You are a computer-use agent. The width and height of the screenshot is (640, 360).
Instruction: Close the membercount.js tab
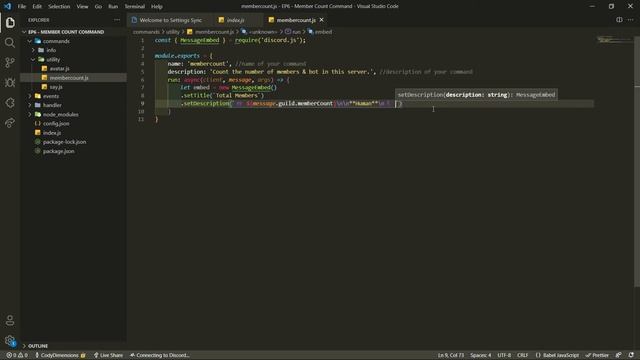(322, 20)
